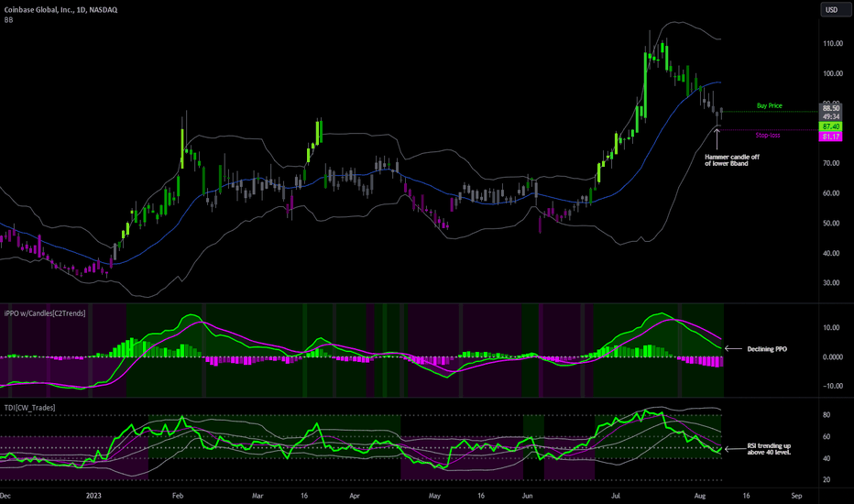Click the 0.0000 level on the PPO axis
Viewport: 854px width, 504px height.
(833, 356)
